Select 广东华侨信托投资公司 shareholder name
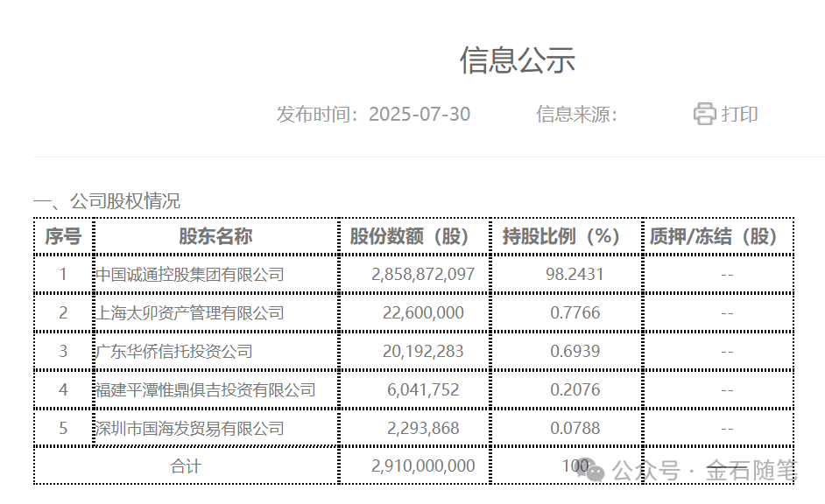This screenshot has height=504, width=825. coord(174,351)
